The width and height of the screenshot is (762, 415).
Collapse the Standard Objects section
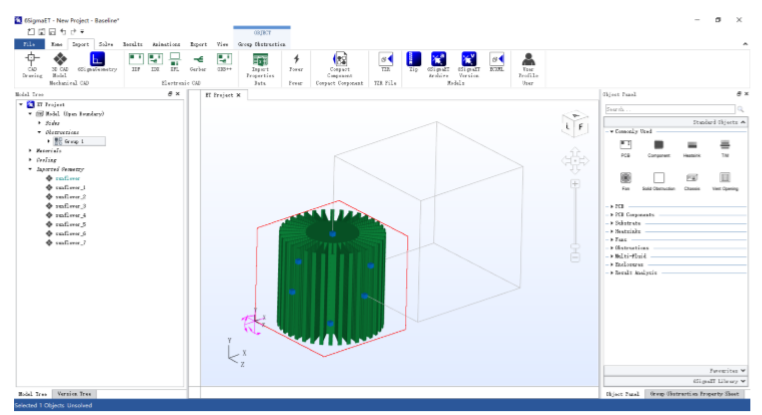742,121
